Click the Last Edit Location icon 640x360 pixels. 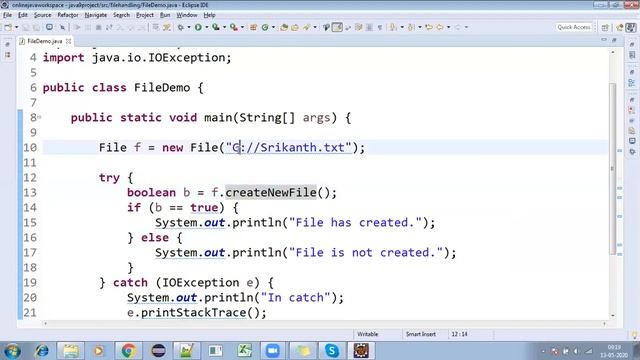[x=429, y=27]
